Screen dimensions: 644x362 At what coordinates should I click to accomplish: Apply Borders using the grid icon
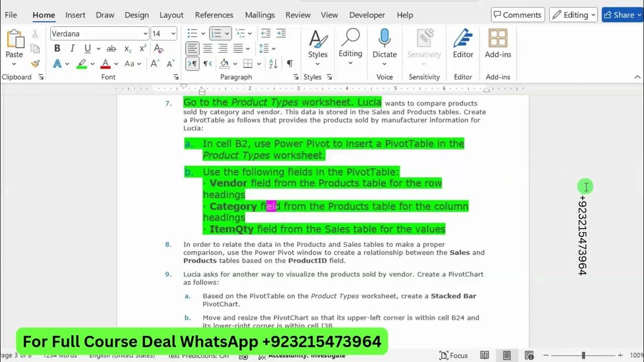pos(248,64)
